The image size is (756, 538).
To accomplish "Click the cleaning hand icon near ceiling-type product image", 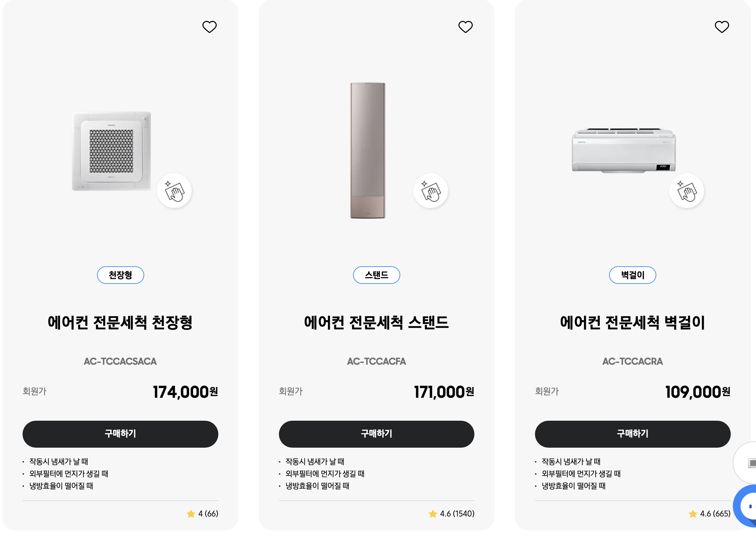I will [174, 190].
